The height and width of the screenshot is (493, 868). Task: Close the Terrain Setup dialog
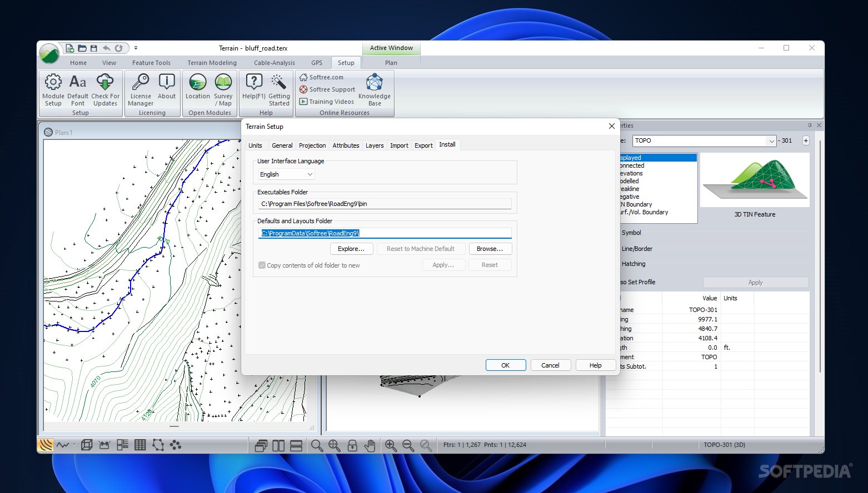point(611,127)
